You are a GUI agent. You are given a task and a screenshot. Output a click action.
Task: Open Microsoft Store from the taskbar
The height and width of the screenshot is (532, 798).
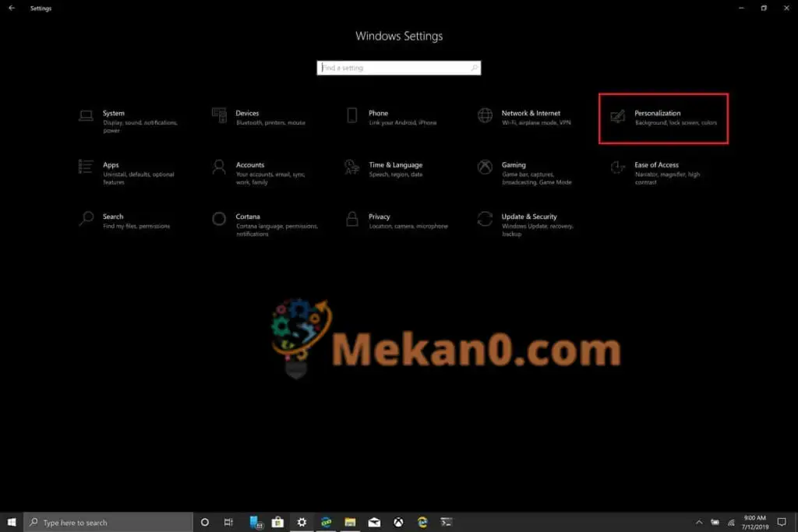click(277, 523)
